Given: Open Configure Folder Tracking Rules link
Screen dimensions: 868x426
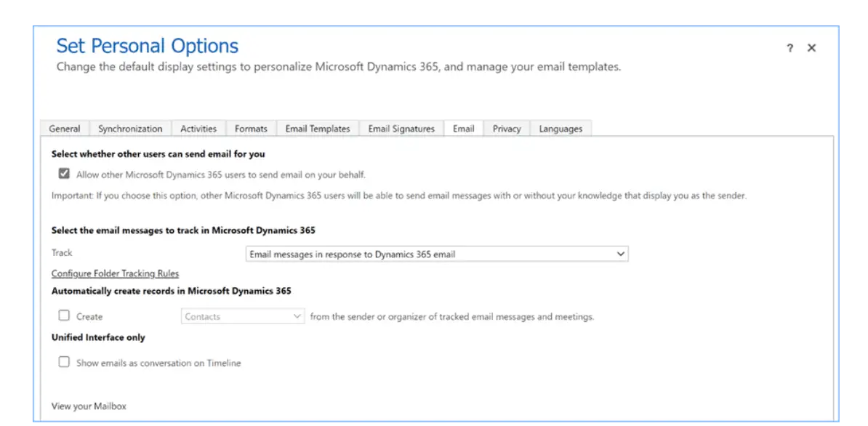Looking at the screenshot, I should (115, 274).
